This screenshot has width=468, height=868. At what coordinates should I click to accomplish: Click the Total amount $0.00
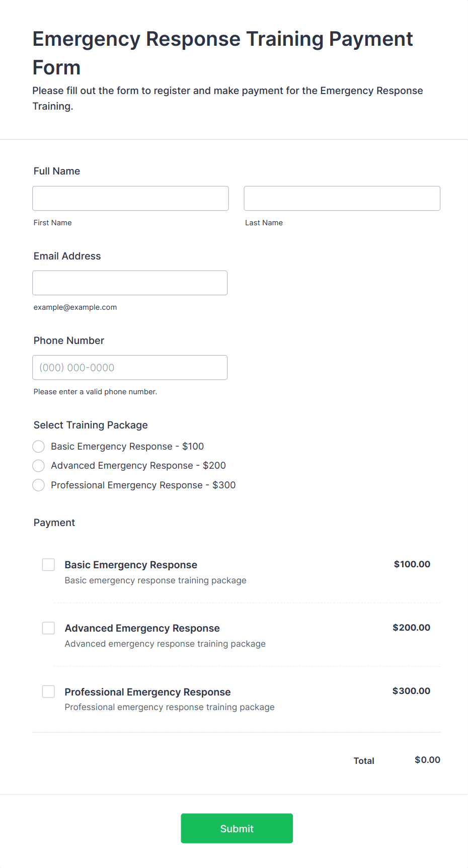tap(428, 760)
